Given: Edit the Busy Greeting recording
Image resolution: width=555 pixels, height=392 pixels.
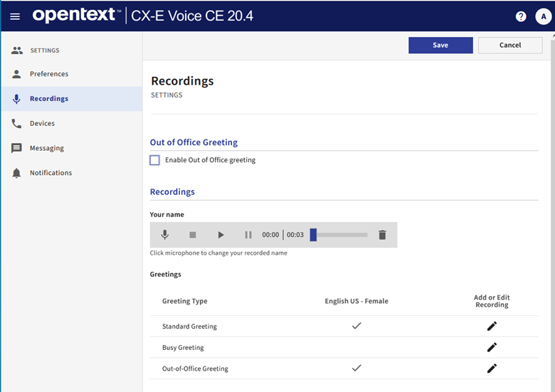Looking at the screenshot, I should coord(492,347).
